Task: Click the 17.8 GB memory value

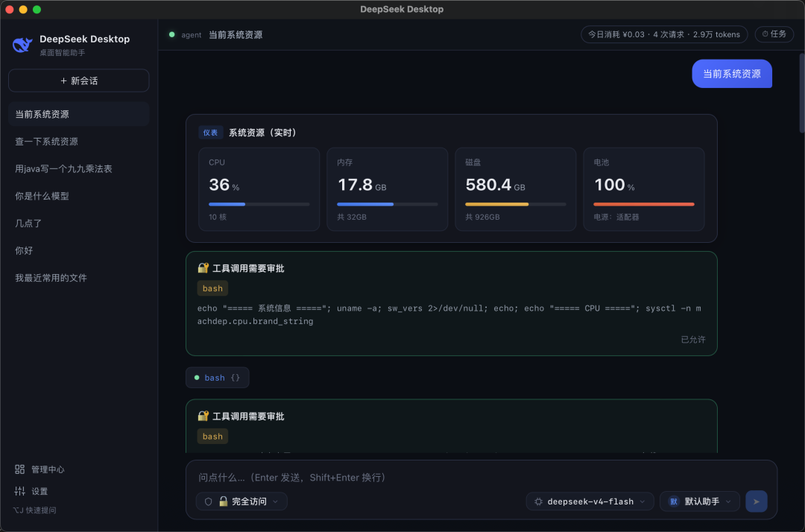Action: [x=362, y=185]
